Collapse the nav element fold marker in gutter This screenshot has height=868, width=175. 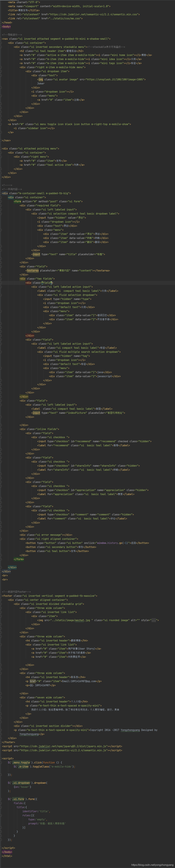click(x=1, y=39)
